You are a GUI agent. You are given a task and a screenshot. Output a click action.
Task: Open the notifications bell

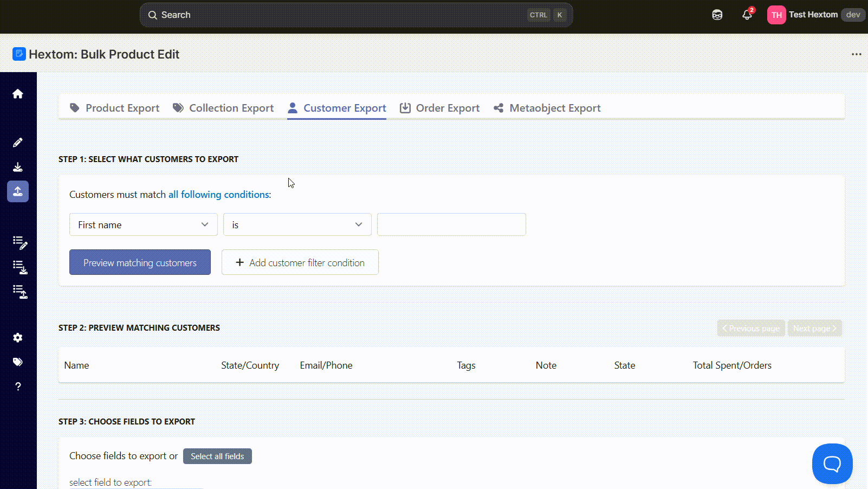747,15
